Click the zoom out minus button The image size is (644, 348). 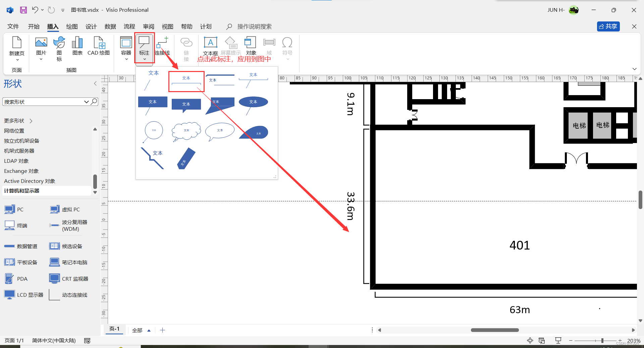coord(571,341)
